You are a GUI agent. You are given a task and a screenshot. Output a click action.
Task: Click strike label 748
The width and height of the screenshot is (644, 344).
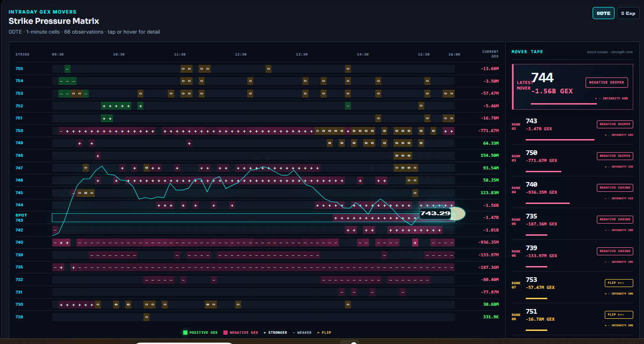pyautogui.click(x=19, y=155)
